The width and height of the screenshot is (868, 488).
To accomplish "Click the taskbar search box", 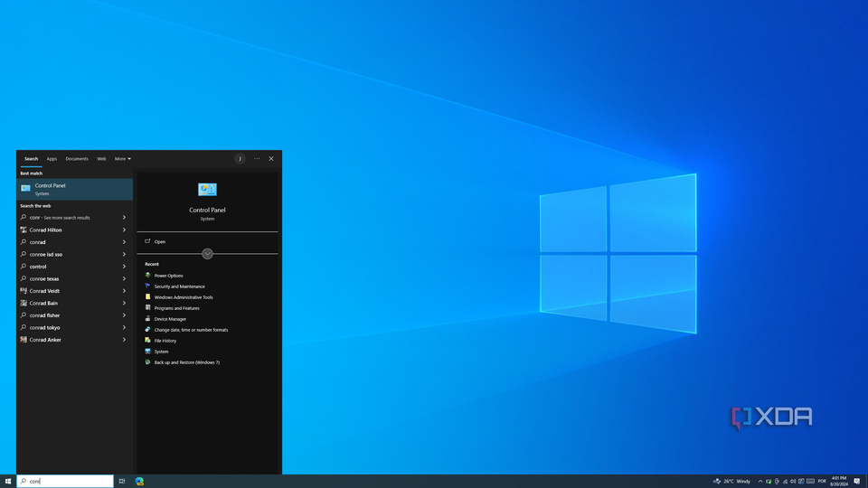I will click(65, 482).
